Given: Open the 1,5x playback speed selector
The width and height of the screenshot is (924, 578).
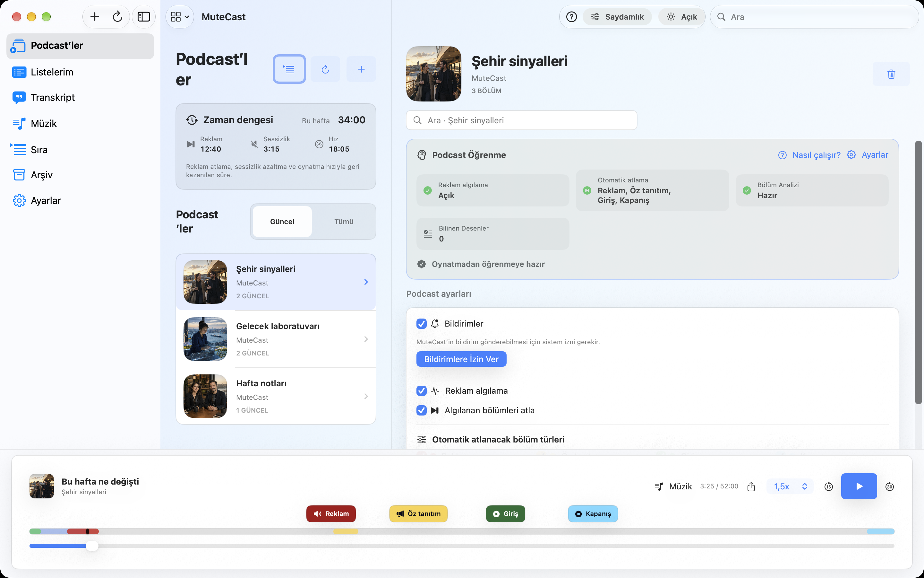Looking at the screenshot, I should pos(790,486).
